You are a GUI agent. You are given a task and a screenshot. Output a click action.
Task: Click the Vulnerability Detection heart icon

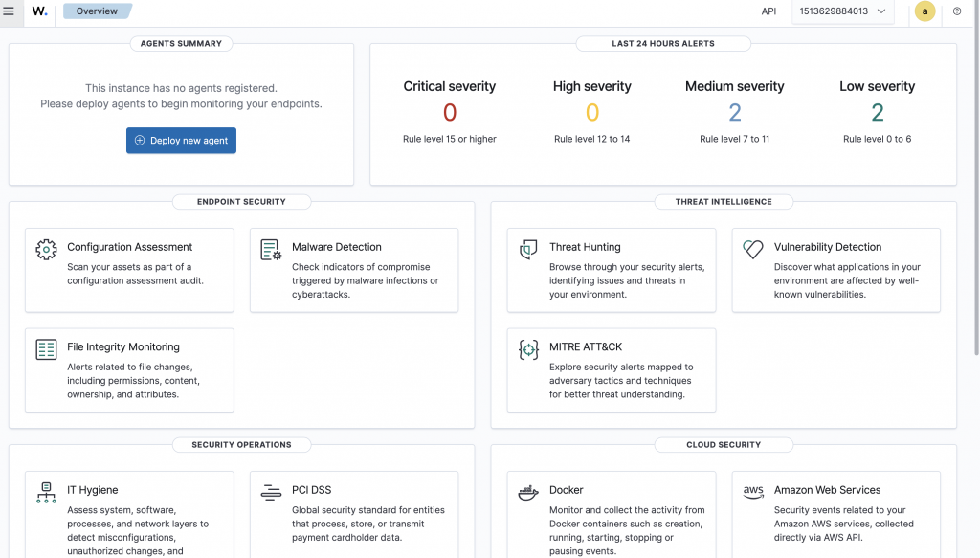tap(753, 249)
